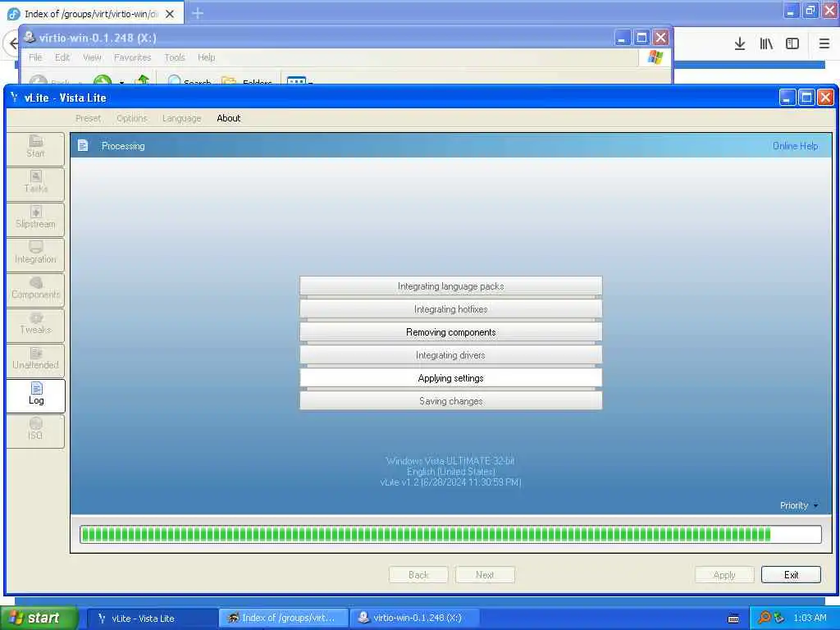Click the Folders icon in Explorer window
The width and height of the screenshot is (840, 630).
tap(229, 81)
